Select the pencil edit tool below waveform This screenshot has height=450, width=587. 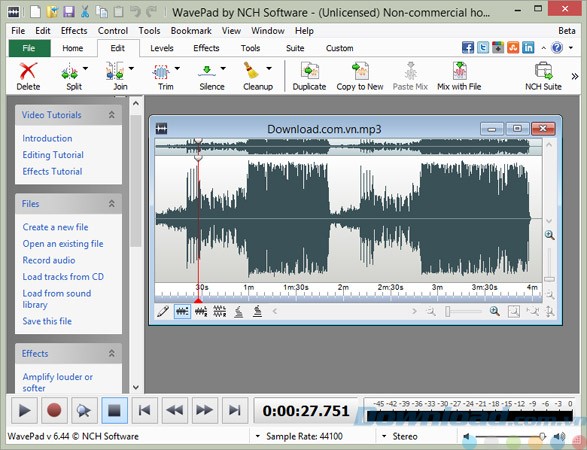click(163, 311)
